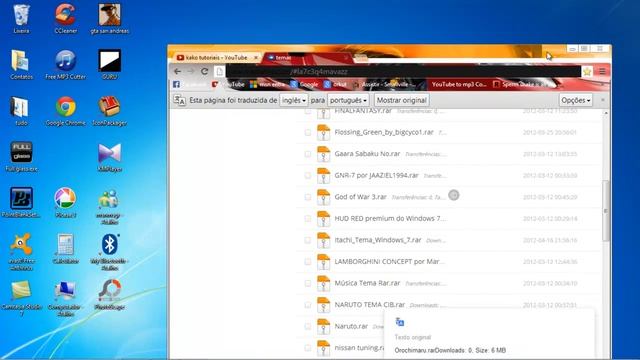Open the Itachi_Tema_Windows_7.rar file link
Image resolution: width=640 pixels, height=360 pixels.
click(378, 240)
